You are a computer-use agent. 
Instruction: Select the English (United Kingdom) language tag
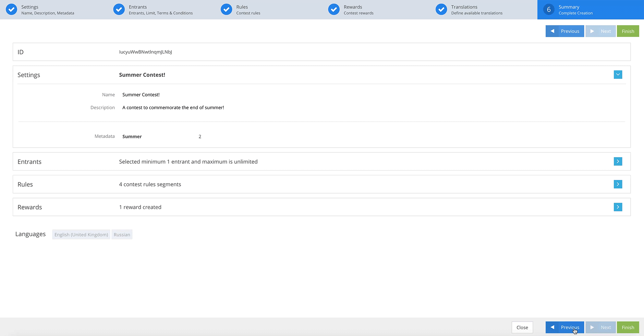point(81,235)
